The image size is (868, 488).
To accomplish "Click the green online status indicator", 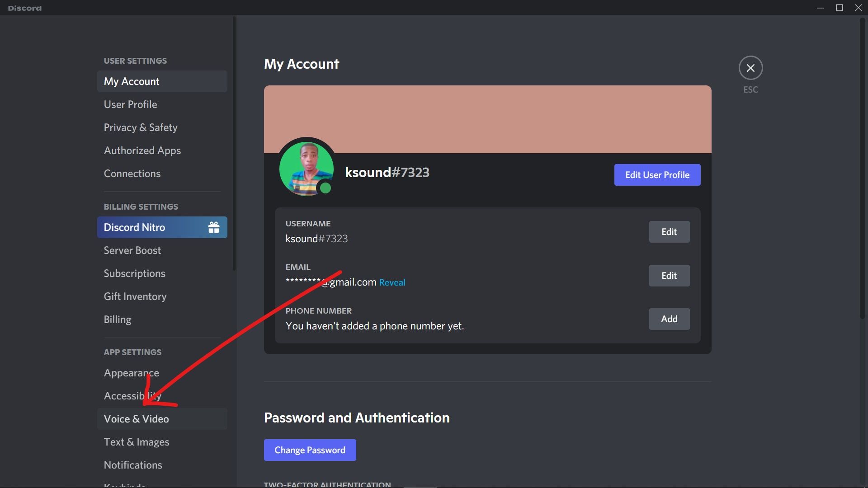I will 325,188.
